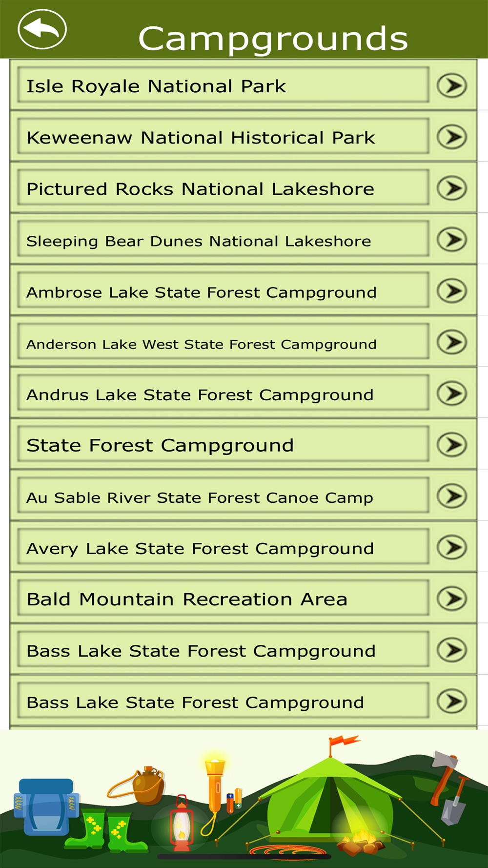Tap arrow beside Pictured Rocks National Lakeshore
This screenshot has width=488, height=868.
pos(452,188)
